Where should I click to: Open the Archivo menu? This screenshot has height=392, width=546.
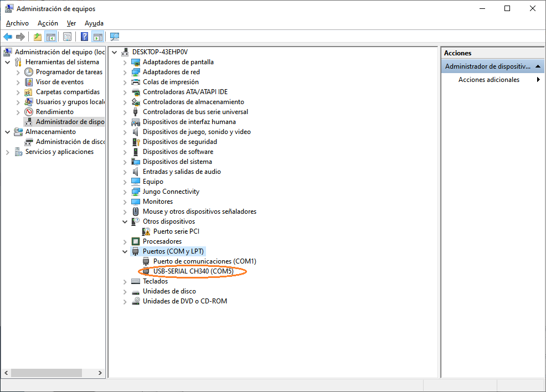point(17,23)
